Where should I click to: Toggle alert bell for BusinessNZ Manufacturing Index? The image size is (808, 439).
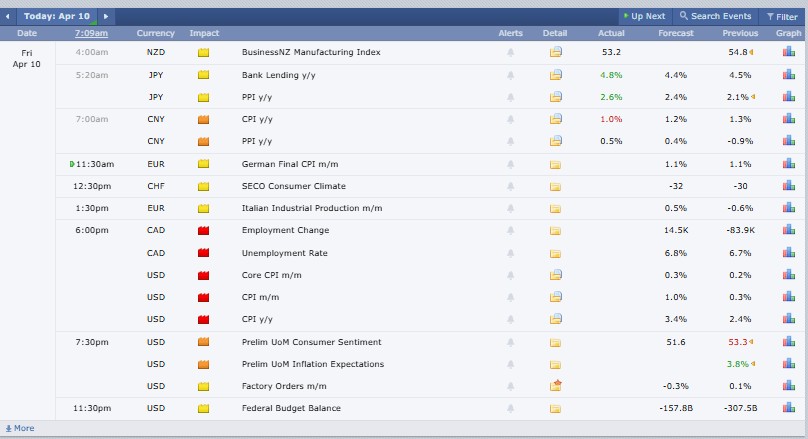tap(510, 53)
